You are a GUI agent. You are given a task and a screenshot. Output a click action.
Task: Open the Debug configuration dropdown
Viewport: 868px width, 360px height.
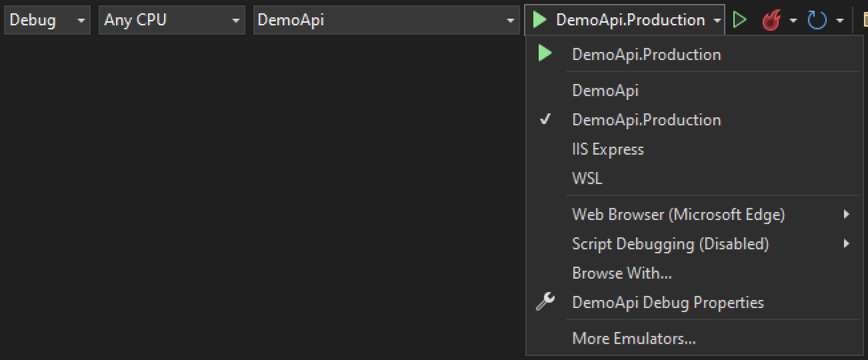pyautogui.click(x=47, y=20)
